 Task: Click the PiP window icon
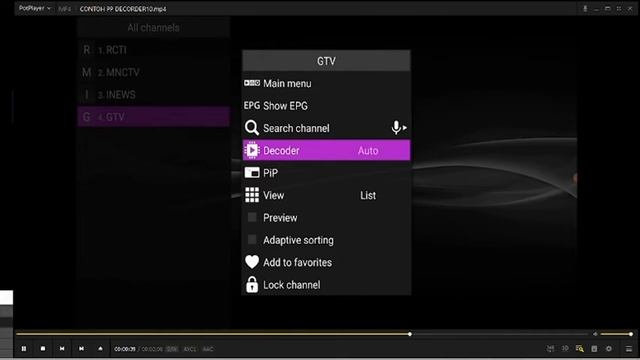tap(252, 173)
